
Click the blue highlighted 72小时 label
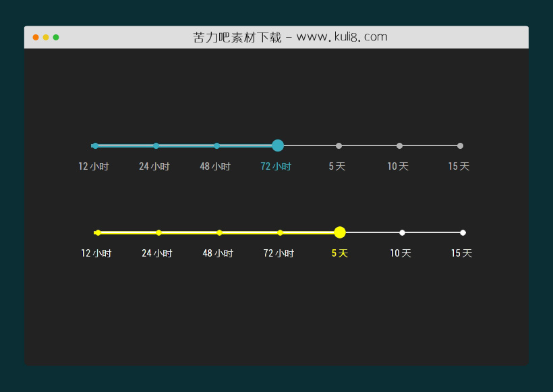click(276, 166)
